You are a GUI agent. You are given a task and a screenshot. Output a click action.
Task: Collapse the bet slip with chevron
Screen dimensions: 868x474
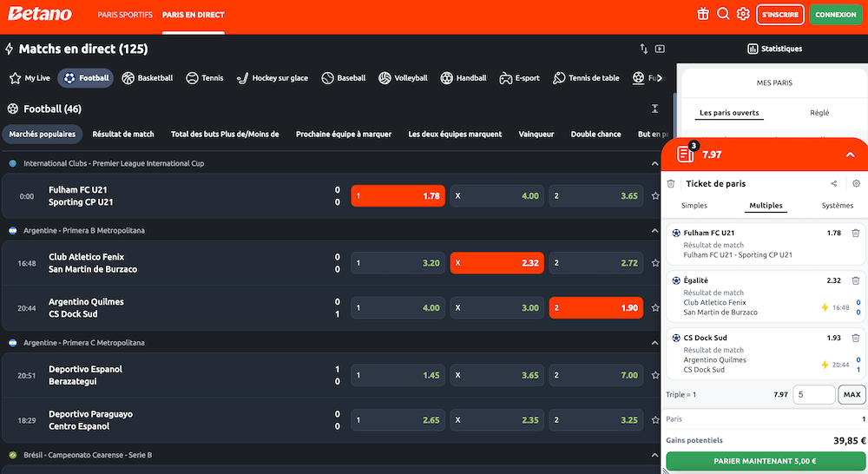point(851,155)
